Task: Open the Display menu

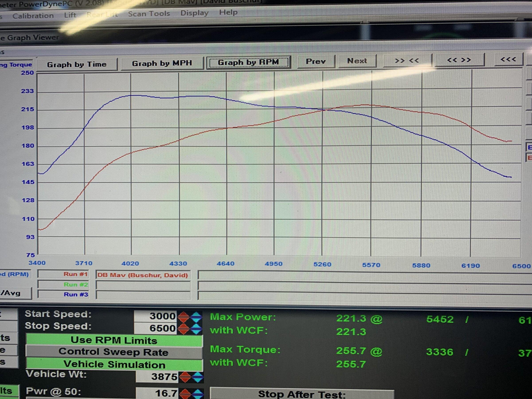Action: click(x=194, y=13)
